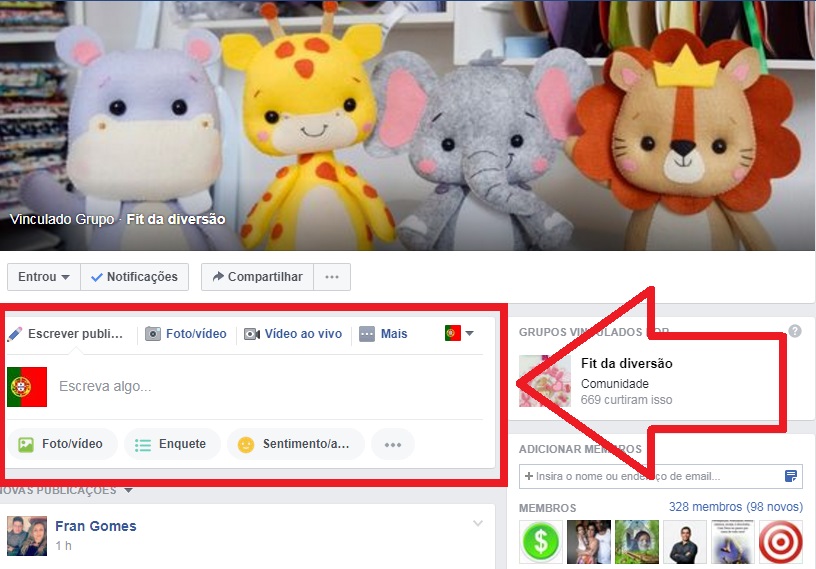Click the Compartilhar share button
This screenshot has width=816, height=569.
tap(258, 277)
